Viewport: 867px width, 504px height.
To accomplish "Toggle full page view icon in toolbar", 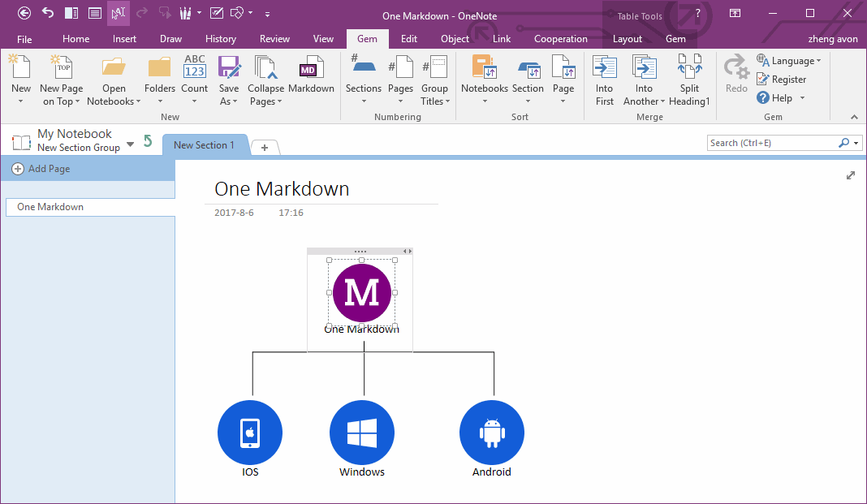I will click(x=95, y=13).
